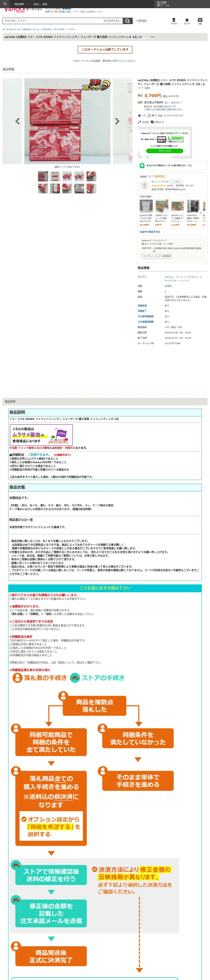
Task: Click the 出品 camera icon
Action: coord(200,21)
